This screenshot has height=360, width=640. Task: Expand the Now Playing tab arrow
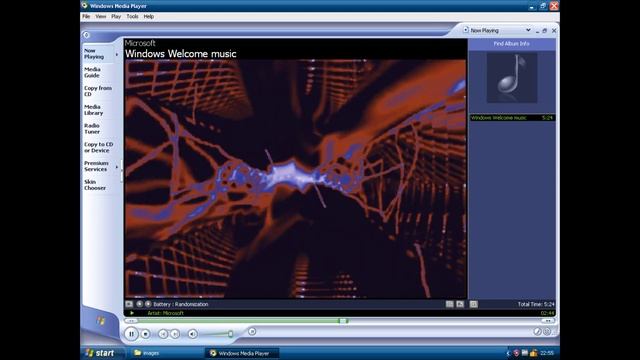pyautogui.click(x=117, y=54)
